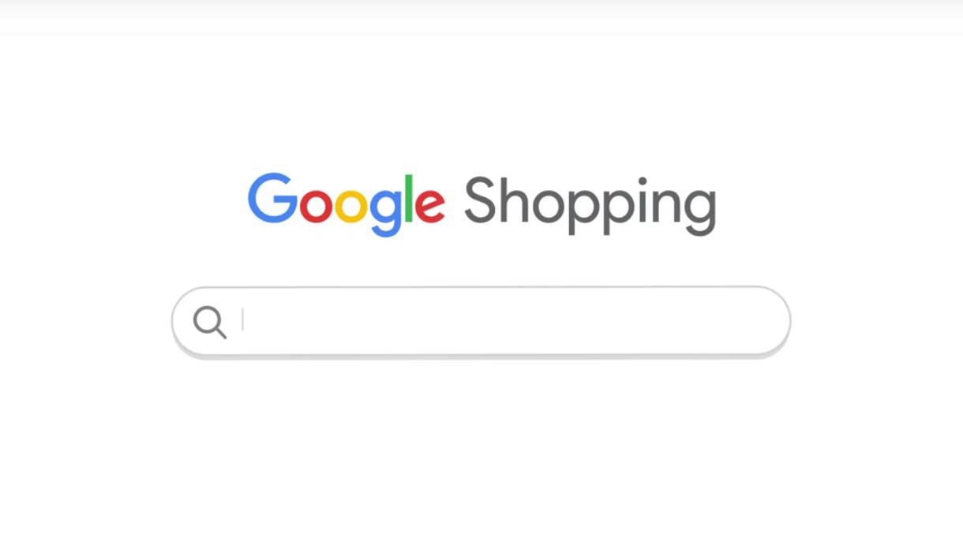This screenshot has height=560, width=963.
Task: Select the Shopping wordmark text
Action: coord(590,205)
